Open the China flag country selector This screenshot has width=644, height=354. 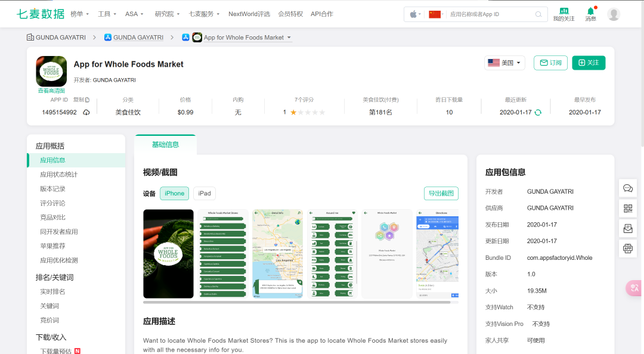[x=435, y=14]
